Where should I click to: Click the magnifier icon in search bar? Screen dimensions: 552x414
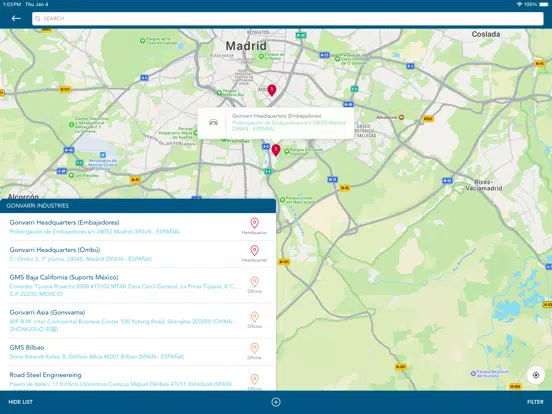coord(38,19)
